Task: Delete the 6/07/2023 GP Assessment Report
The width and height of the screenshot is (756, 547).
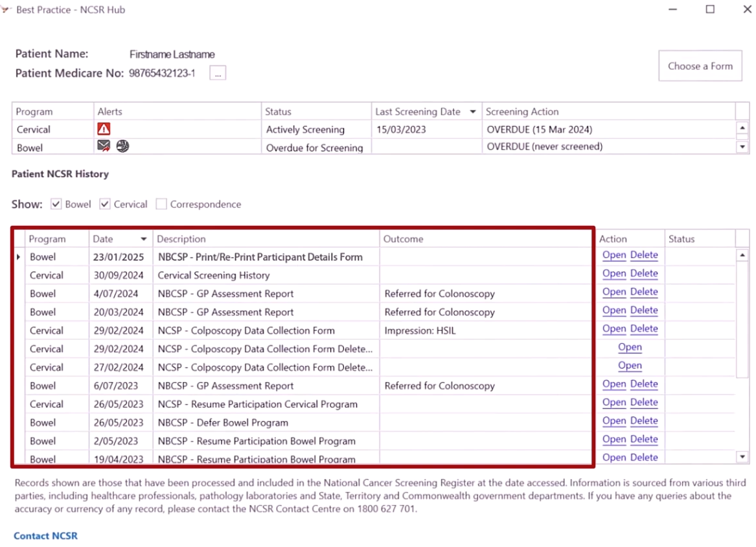Action: [x=644, y=384]
